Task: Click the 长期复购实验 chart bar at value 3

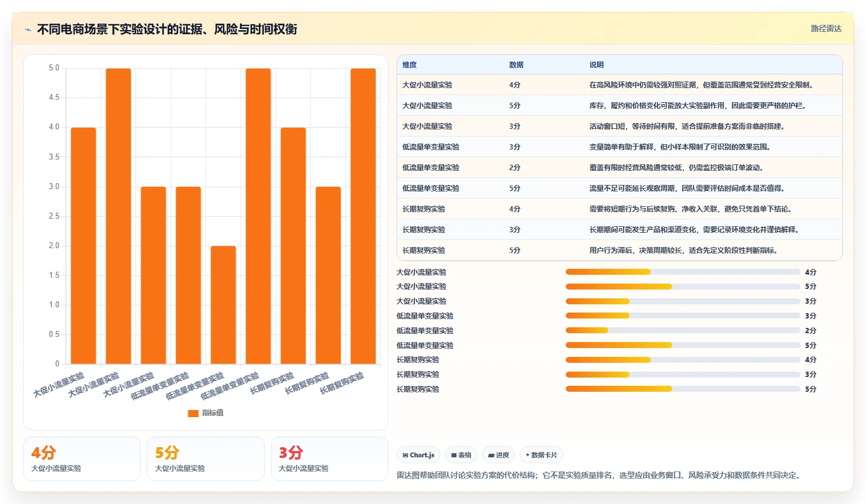Action: (x=328, y=275)
